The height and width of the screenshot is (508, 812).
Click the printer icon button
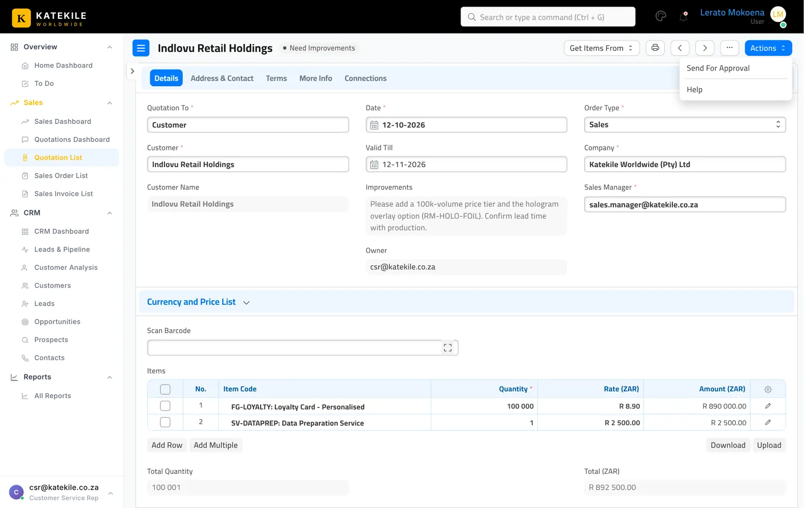click(655, 48)
